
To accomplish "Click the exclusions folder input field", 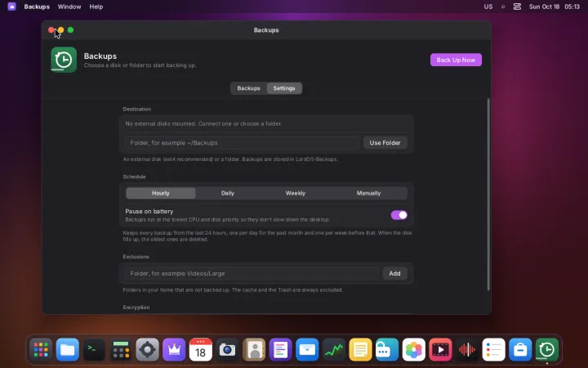I will click(x=252, y=273).
